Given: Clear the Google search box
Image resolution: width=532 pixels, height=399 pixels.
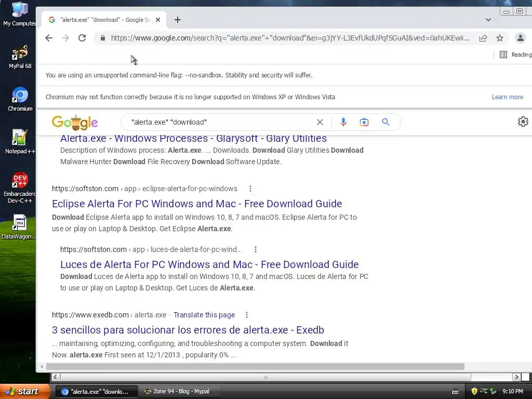Looking at the screenshot, I should click(320, 122).
